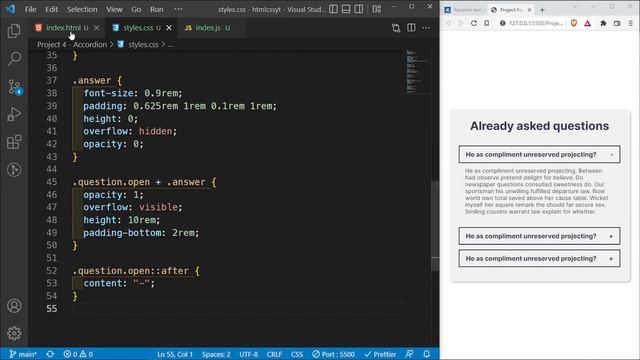
Task: Click the main branch in status bar
Action: [x=23, y=354]
